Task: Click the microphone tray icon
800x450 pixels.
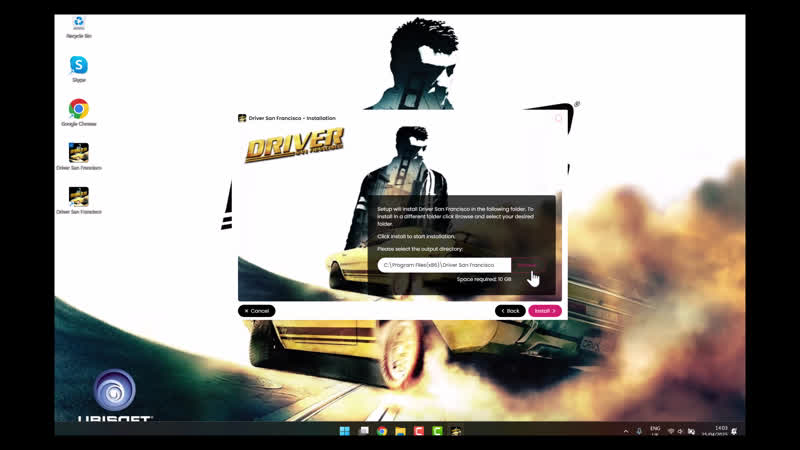Action: pyautogui.click(x=639, y=432)
